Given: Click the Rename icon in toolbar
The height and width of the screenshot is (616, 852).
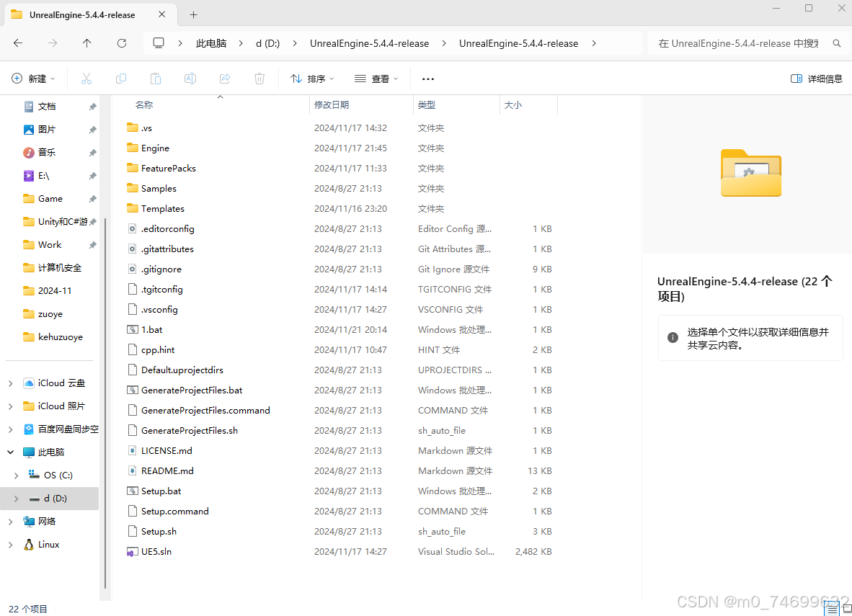Looking at the screenshot, I should pos(190,79).
